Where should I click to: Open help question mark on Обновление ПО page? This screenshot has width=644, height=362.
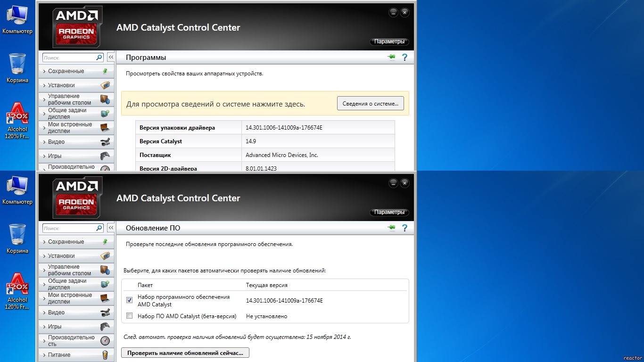pyautogui.click(x=405, y=228)
